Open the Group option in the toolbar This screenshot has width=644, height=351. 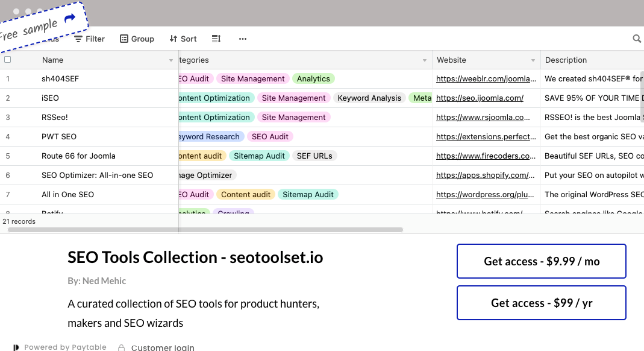pos(137,39)
